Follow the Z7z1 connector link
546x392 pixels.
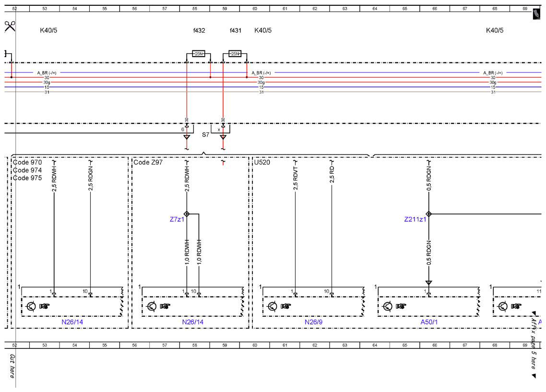click(177, 219)
